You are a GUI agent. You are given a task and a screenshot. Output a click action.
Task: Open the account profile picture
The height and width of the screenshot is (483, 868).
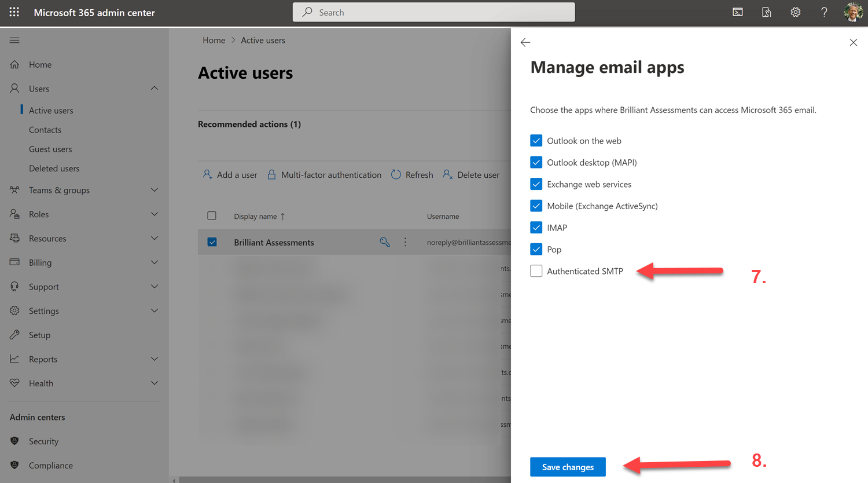(x=853, y=12)
